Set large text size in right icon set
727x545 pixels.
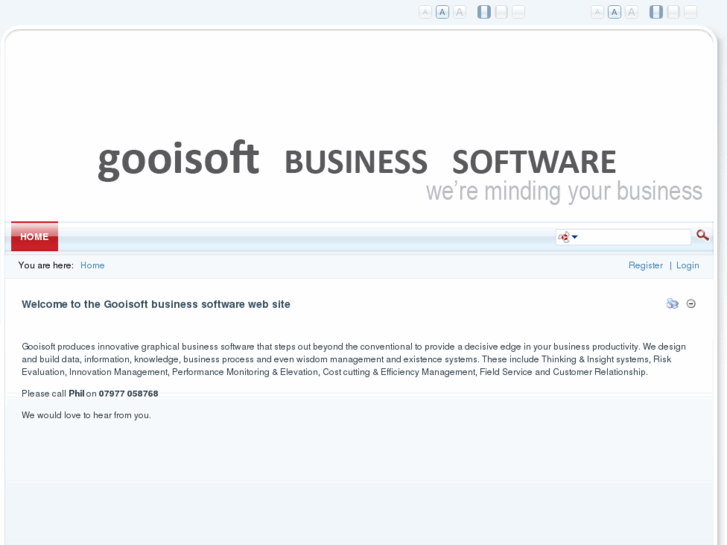631,12
